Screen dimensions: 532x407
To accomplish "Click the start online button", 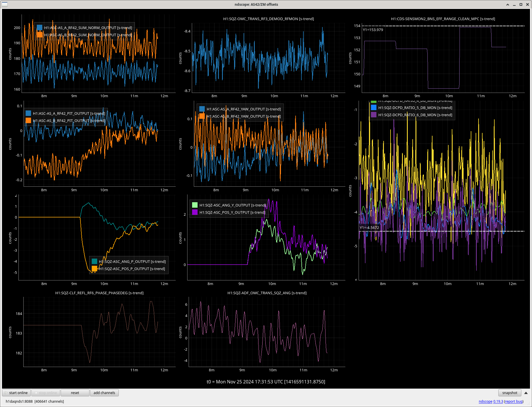I will [x=16, y=393].
